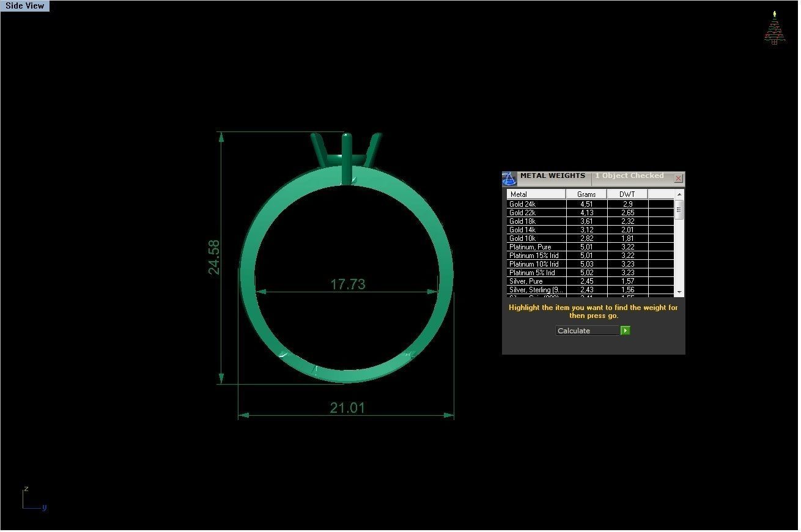Screen dimensions: 801x532
Task: Click the Metal Weights scale icon
Action: tap(509, 179)
